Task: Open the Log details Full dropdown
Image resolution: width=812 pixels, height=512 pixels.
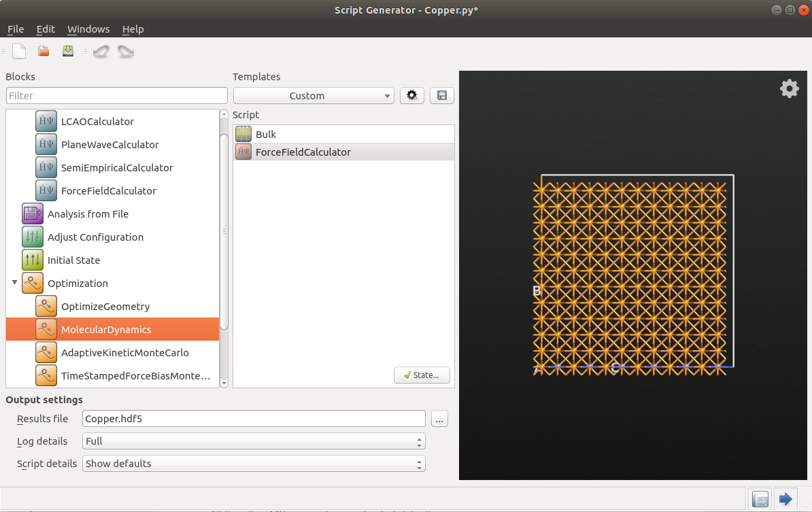Action: coord(254,441)
